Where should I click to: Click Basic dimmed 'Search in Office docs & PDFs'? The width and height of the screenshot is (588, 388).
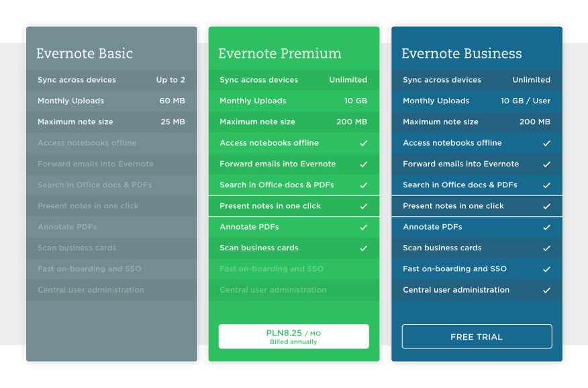(x=95, y=185)
